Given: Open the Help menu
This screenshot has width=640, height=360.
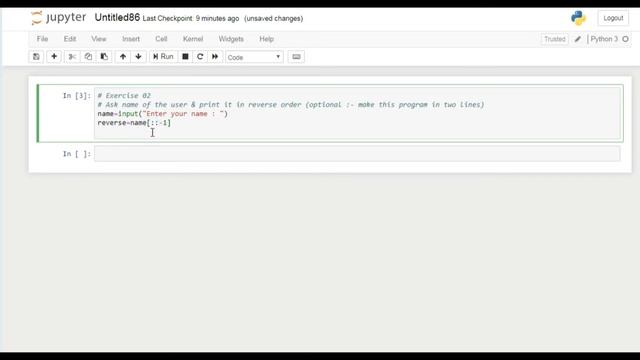Looking at the screenshot, I should [x=267, y=39].
